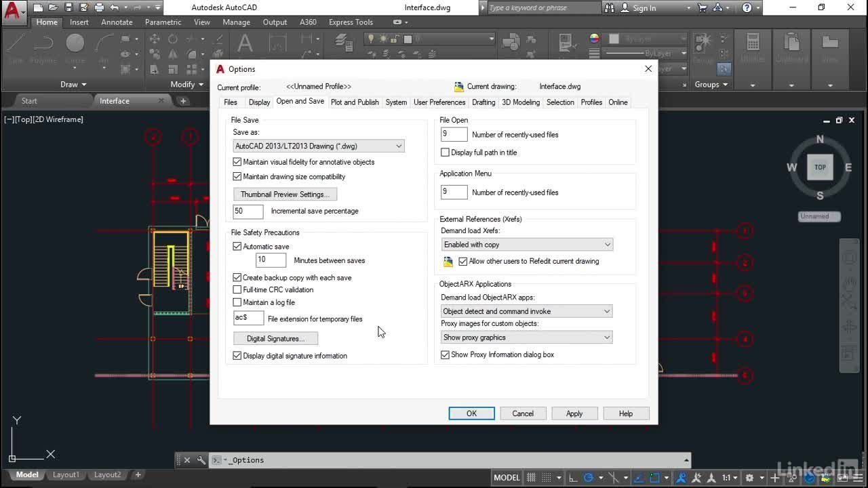This screenshot has width=868, height=488.
Task: Enable Full-time CRC validation checkbox
Action: [237, 289]
